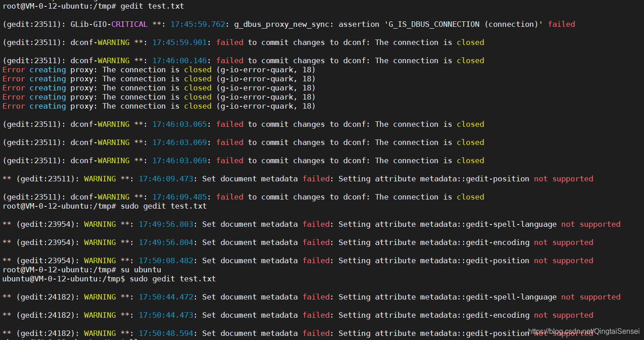This screenshot has width=644, height=340.
Task: Click the timestamp 17:49:56.803
Action: coord(166,224)
